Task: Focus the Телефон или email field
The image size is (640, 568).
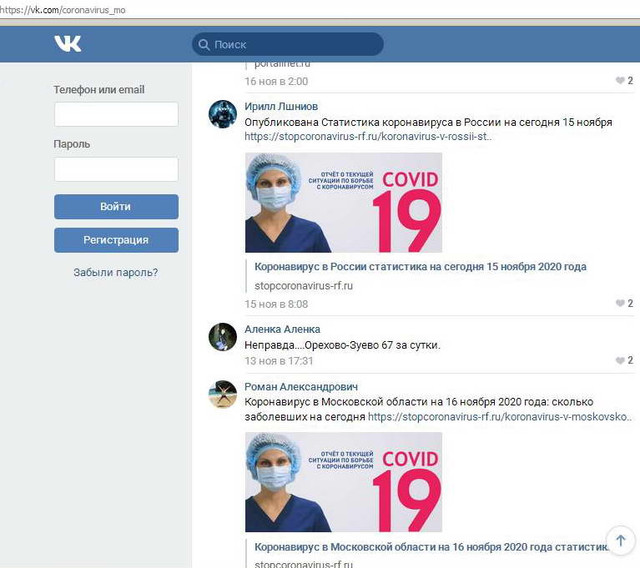Action: click(116, 114)
